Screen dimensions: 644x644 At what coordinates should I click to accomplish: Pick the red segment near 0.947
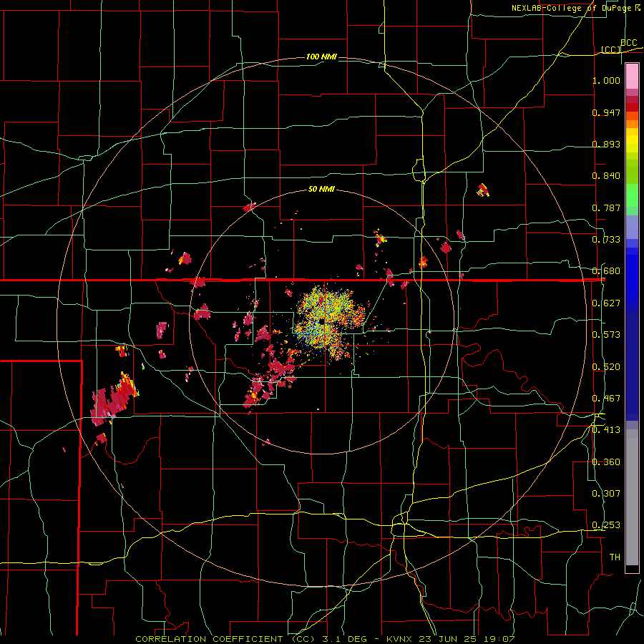click(632, 107)
